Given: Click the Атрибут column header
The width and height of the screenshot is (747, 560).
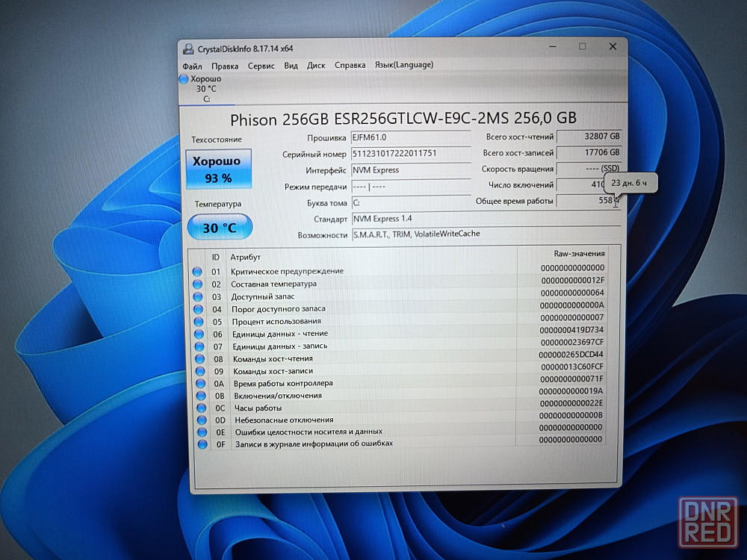Looking at the screenshot, I should pos(245,257).
